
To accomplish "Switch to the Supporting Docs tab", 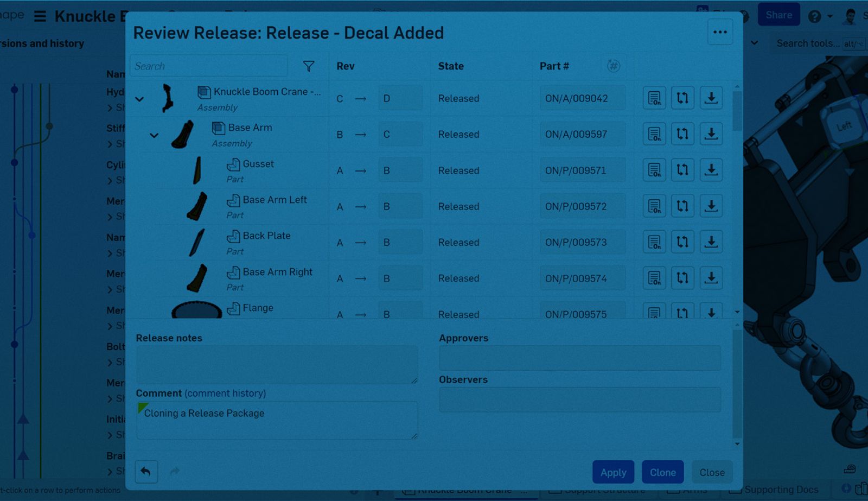I will [780, 490].
